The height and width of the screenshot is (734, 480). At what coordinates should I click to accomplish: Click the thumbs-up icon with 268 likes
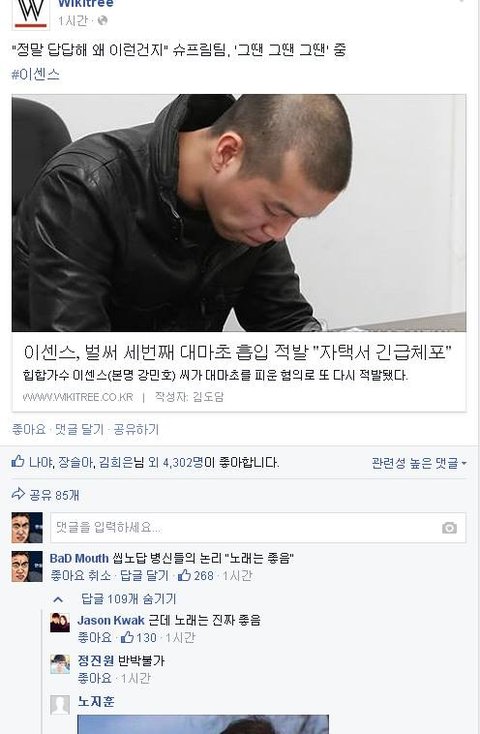point(184,575)
